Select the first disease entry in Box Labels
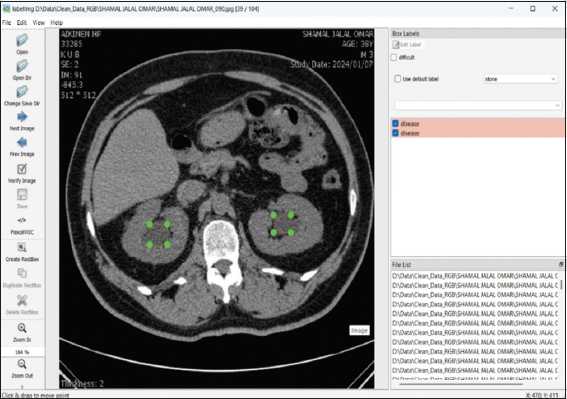567x399 pixels. pyautogui.click(x=478, y=124)
